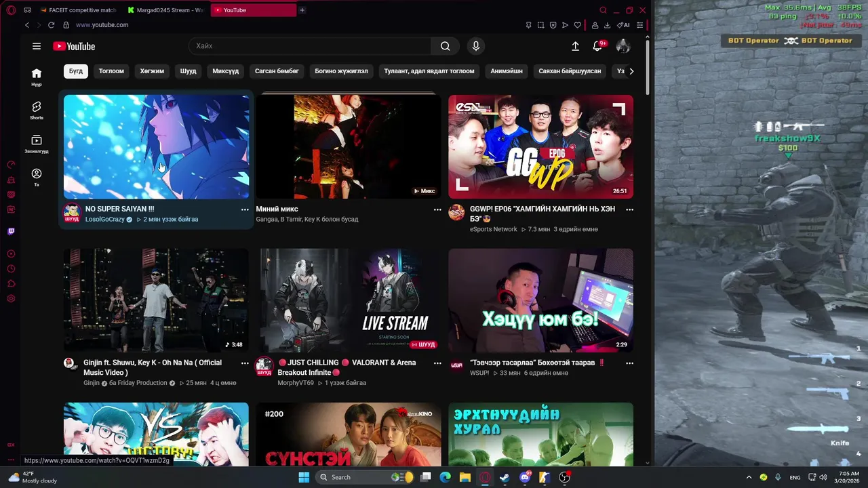Open options menu for Oh Na Na video
The height and width of the screenshot is (488, 868).
(x=245, y=363)
